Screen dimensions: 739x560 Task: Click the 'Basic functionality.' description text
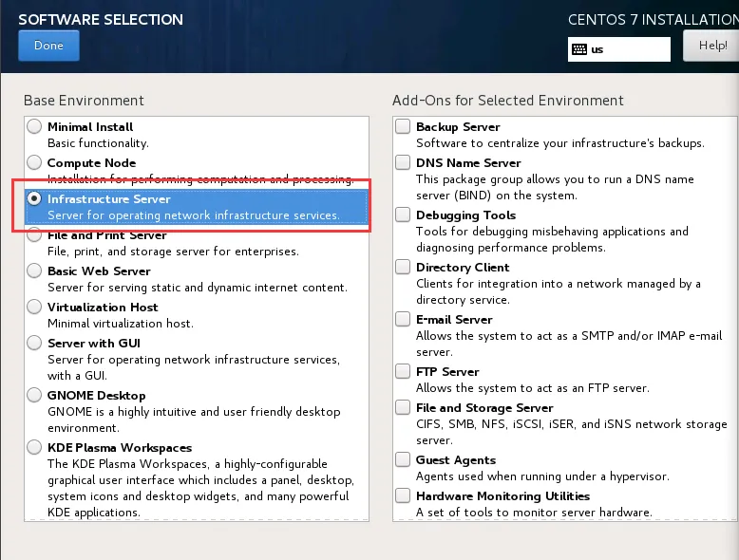click(98, 143)
